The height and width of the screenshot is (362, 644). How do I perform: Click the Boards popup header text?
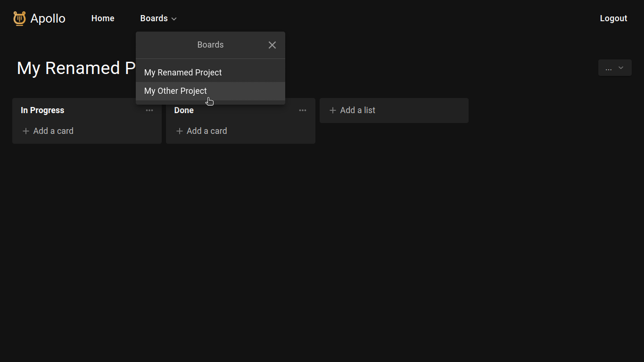210,45
